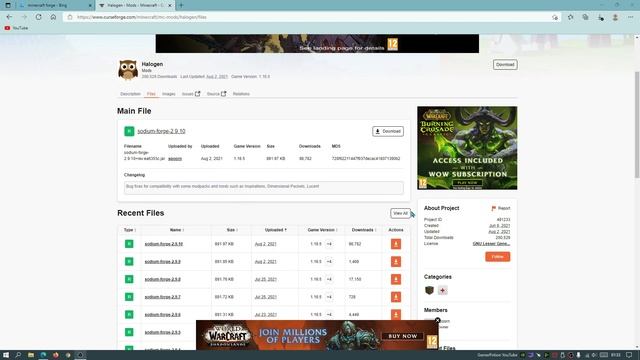Open the Issues external link tab

pyautogui.click(x=191, y=94)
